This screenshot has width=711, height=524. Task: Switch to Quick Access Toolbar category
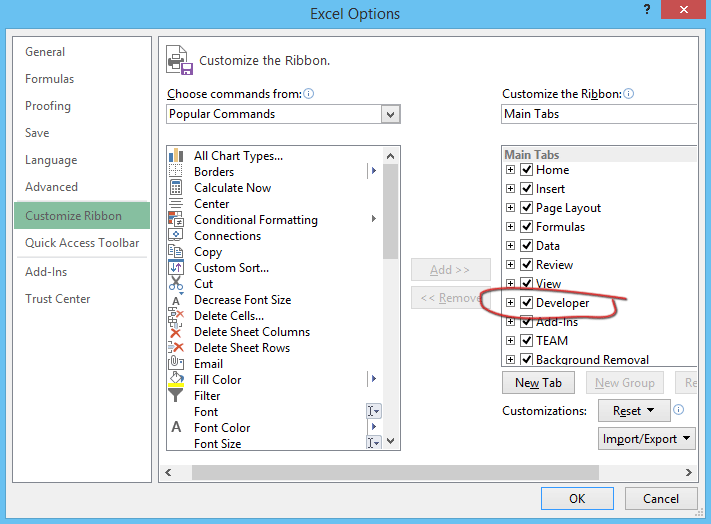point(82,243)
